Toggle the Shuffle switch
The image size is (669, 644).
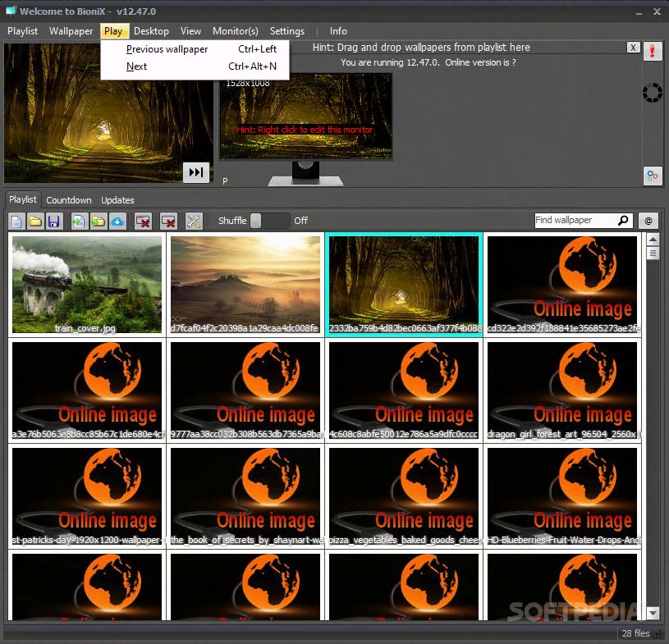270,221
